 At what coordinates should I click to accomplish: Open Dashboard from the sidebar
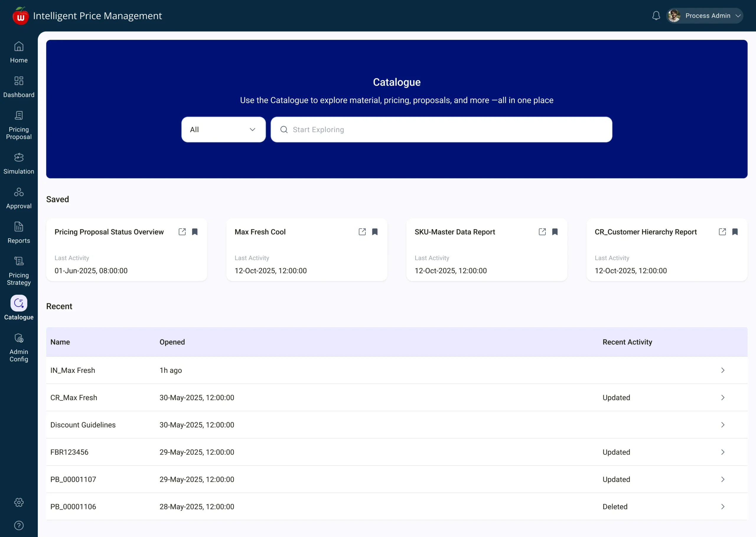(x=19, y=87)
